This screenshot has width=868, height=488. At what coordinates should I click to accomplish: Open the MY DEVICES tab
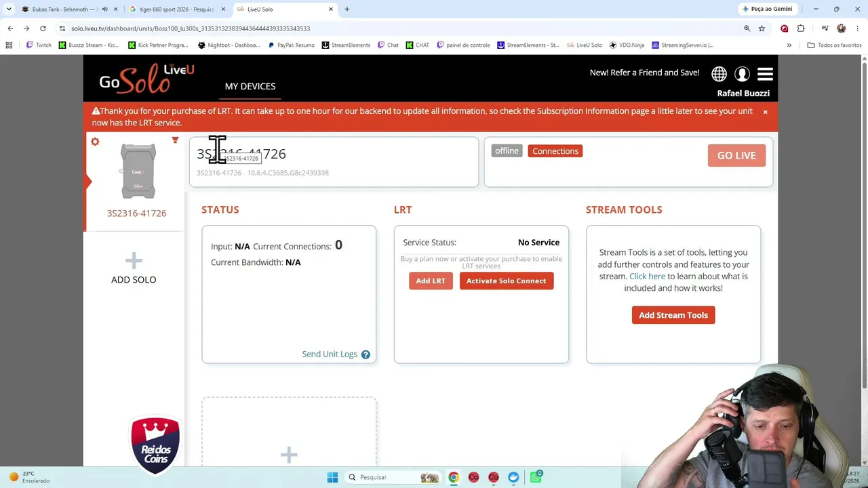pyautogui.click(x=250, y=87)
